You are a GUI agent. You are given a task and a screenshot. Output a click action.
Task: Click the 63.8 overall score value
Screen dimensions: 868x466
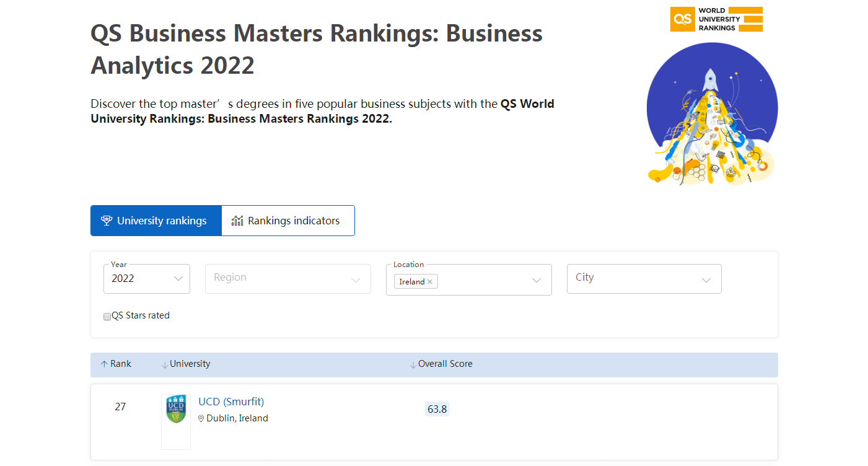pyautogui.click(x=437, y=409)
